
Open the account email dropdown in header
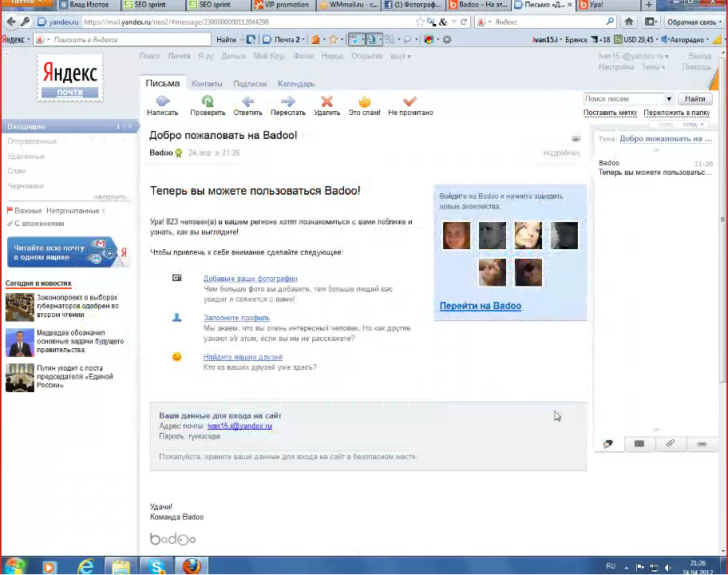[634, 56]
